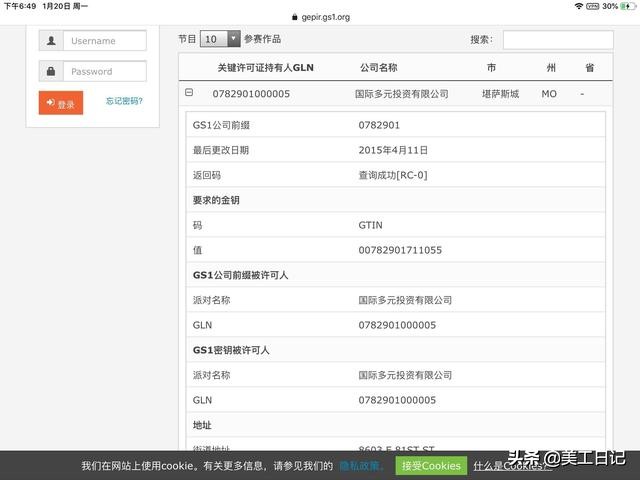Click the GS1公司前缀被许可人 section heading

[240, 275]
